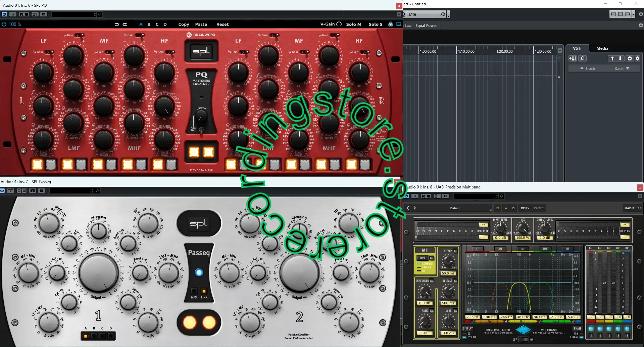Viewport: 644px width, 347px height.
Task: Select setting slot A in SPL PQ
Action: pyautogui.click(x=141, y=24)
